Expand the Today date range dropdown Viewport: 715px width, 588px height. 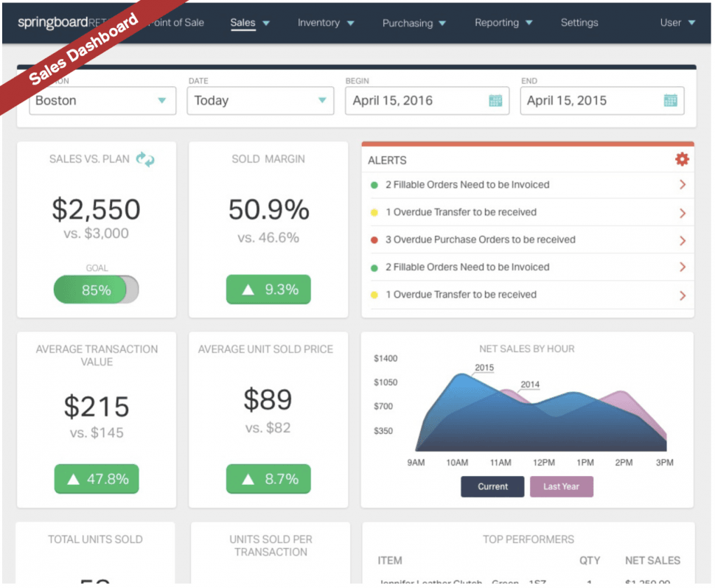pos(322,101)
